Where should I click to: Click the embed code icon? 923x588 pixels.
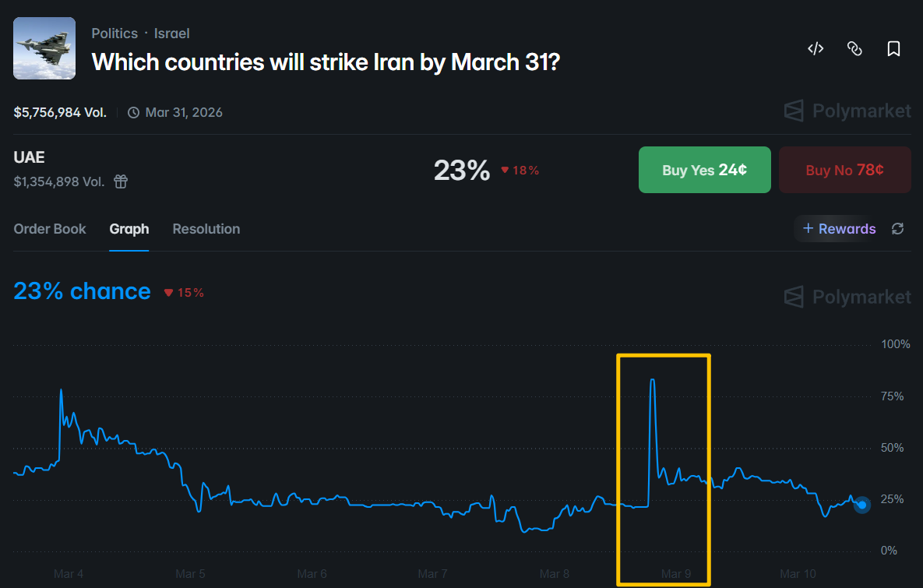click(x=816, y=49)
